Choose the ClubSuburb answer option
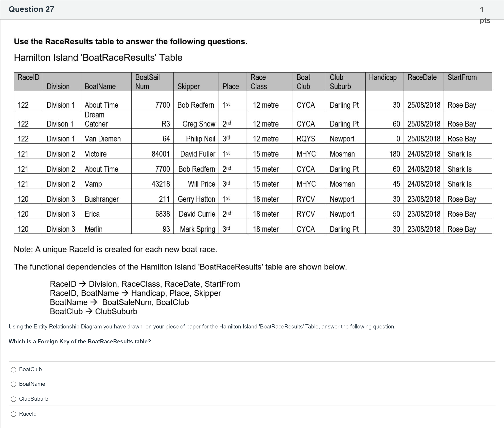Screen dimensions: 504x428 click(14, 399)
